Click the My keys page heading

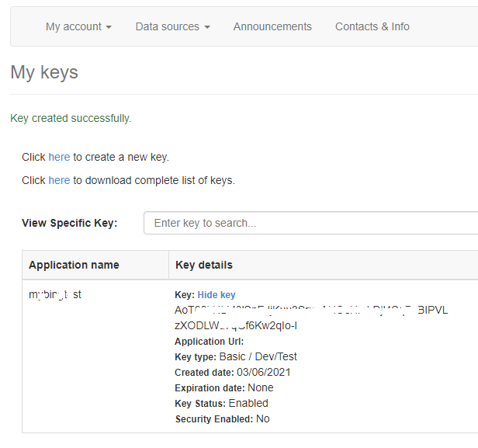pos(44,72)
